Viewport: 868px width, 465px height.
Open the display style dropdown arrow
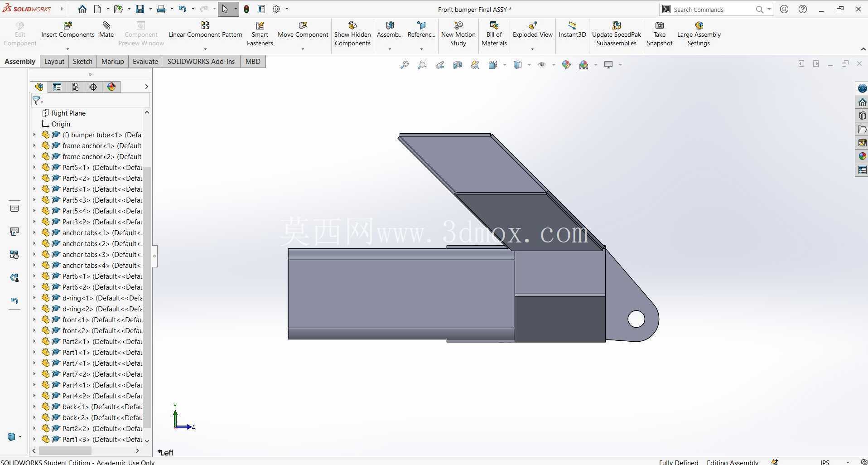529,65
